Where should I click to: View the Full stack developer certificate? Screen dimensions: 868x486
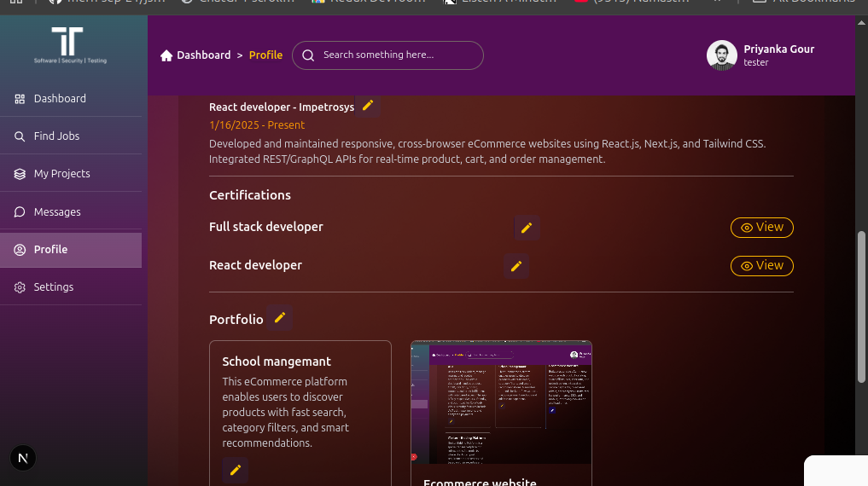[x=761, y=228]
